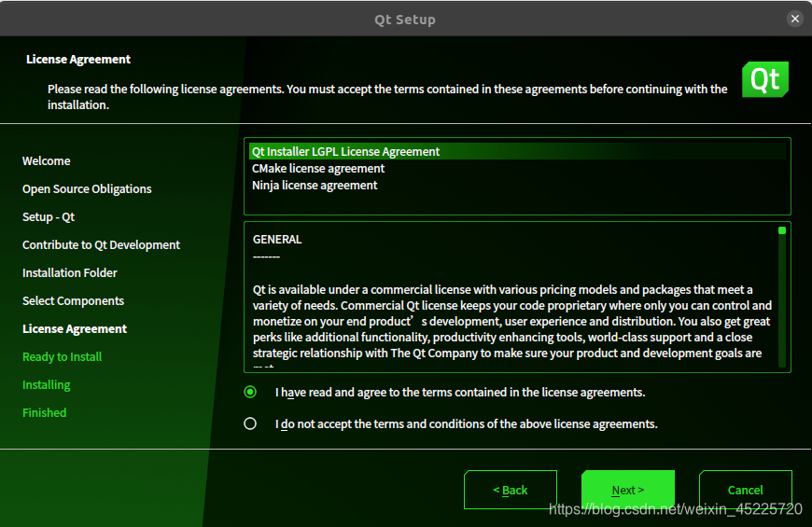Click Installation Folder step
The image size is (812, 527).
pos(69,272)
